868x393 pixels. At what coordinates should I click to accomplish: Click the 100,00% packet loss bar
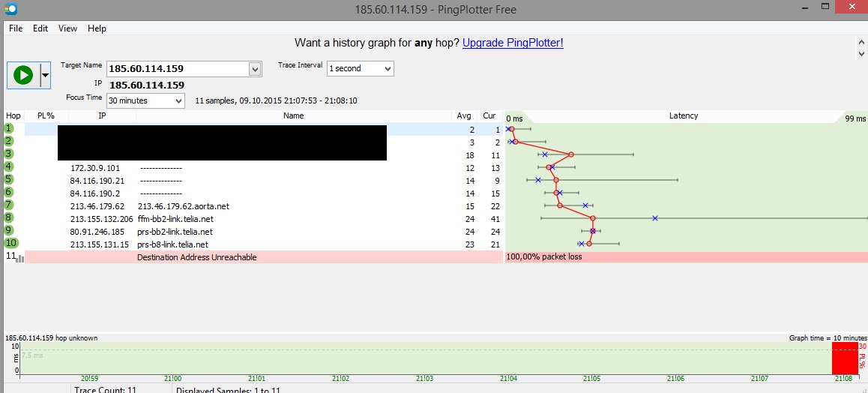tap(687, 256)
